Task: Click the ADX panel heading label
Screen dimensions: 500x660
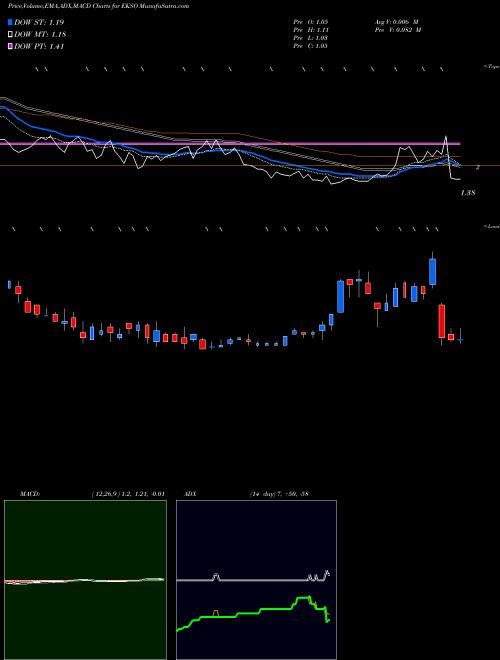Action: [191, 494]
